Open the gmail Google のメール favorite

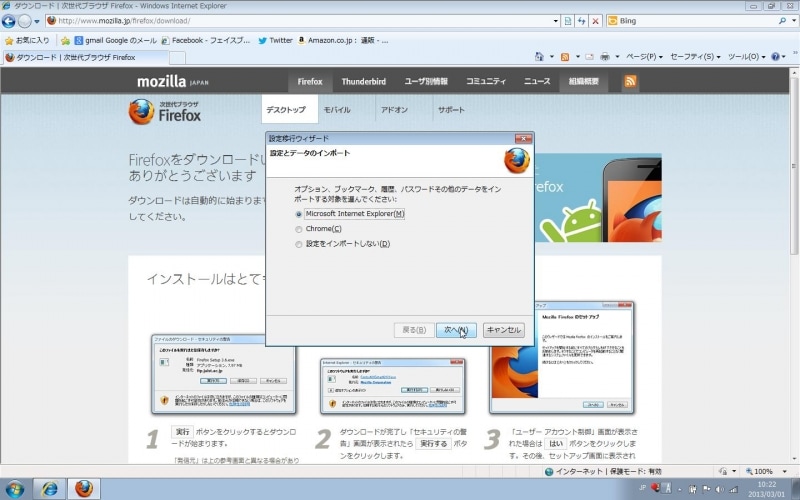tap(115, 40)
